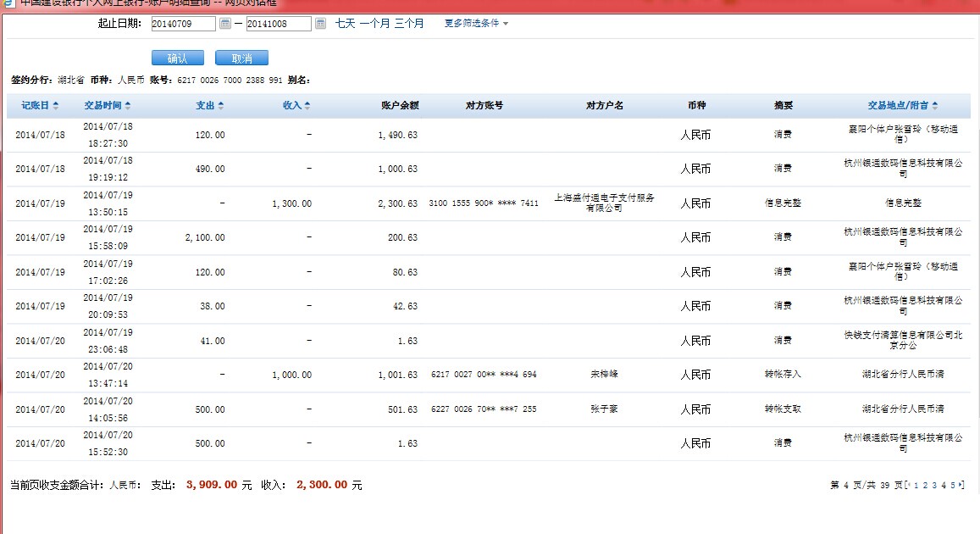Screen dimensions: 980x534
Task: Expand 更多筛选条件 filter options
Action: 476,24
